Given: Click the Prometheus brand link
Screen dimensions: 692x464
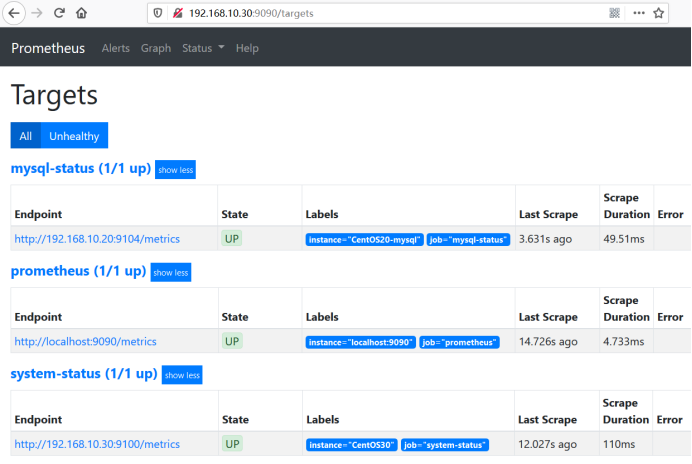Looking at the screenshot, I should point(48,48).
